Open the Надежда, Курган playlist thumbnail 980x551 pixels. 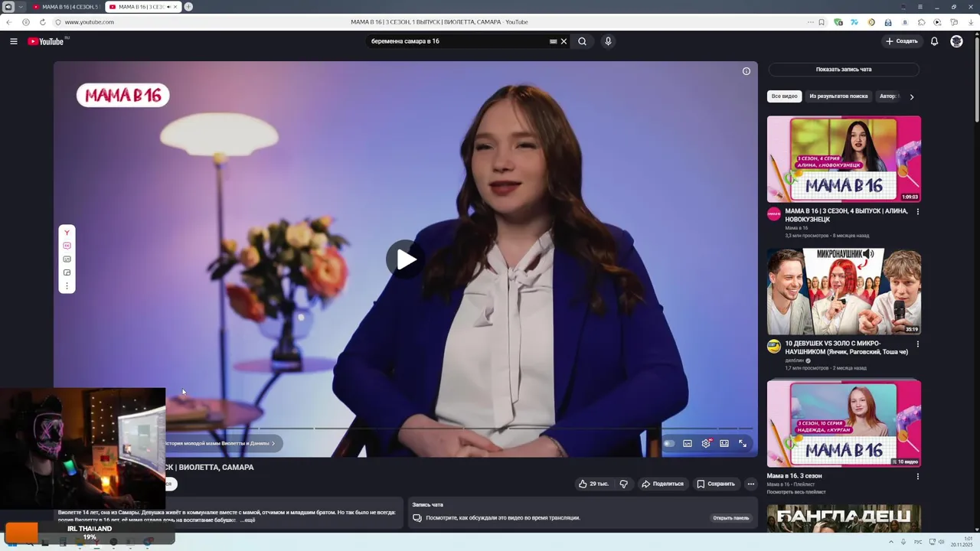[x=844, y=424]
